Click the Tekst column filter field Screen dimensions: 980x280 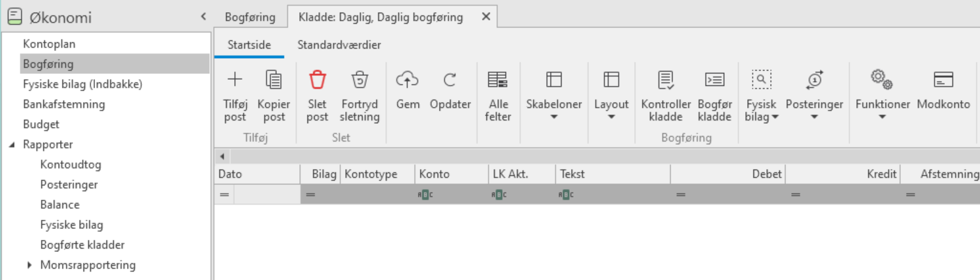click(612, 195)
